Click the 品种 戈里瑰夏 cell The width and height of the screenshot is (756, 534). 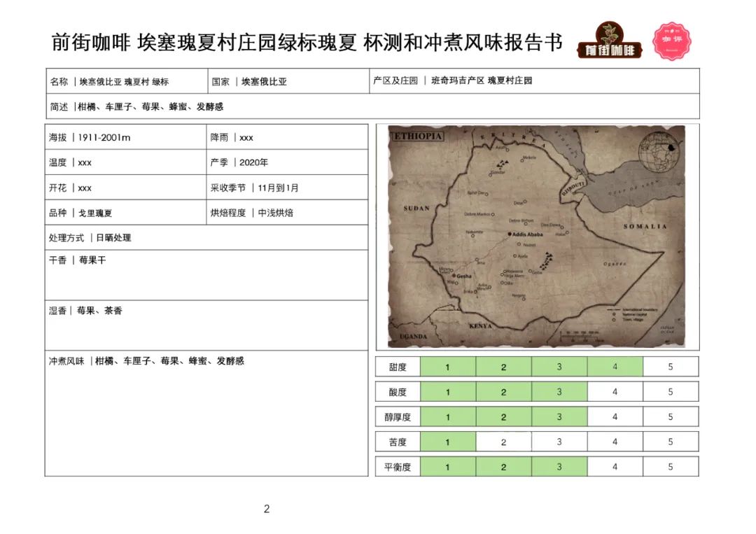pyautogui.click(x=126, y=212)
